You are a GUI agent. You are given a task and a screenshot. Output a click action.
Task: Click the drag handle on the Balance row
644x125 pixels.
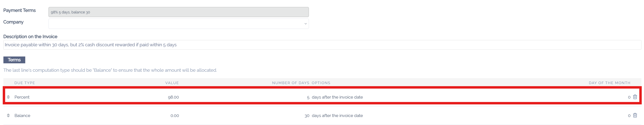click(8, 116)
